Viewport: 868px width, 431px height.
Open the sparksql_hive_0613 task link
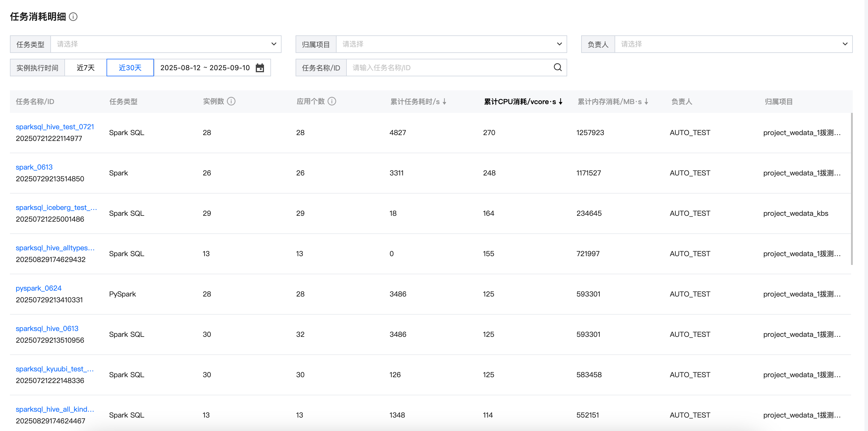47,329
